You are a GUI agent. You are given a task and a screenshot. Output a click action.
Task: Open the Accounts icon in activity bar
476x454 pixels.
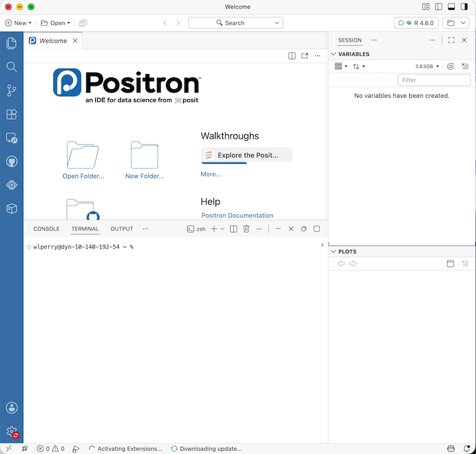(x=11, y=408)
